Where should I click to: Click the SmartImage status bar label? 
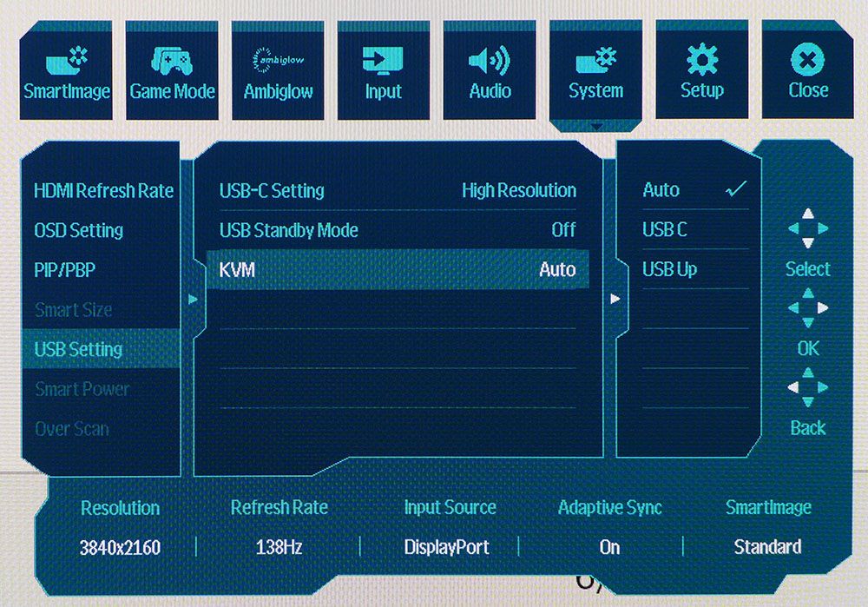pos(768,507)
